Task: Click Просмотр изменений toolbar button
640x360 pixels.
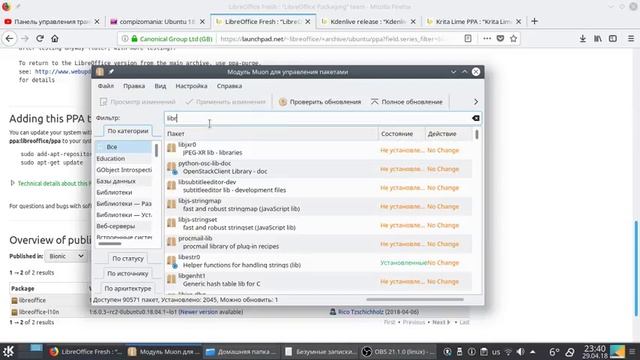Action: click(138, 102)
